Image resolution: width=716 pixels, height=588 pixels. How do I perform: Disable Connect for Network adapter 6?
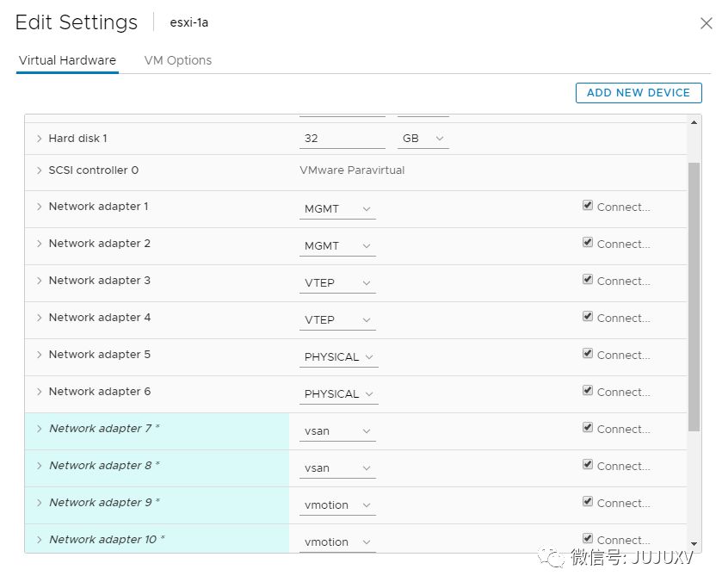coord(588,391)
